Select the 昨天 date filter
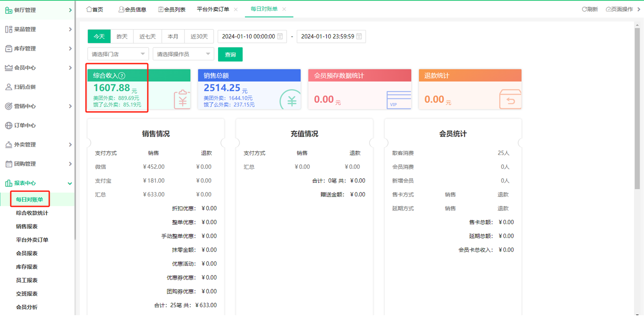Screen dimensions: 644x321 pyautogui.click(x=122, y=36)
